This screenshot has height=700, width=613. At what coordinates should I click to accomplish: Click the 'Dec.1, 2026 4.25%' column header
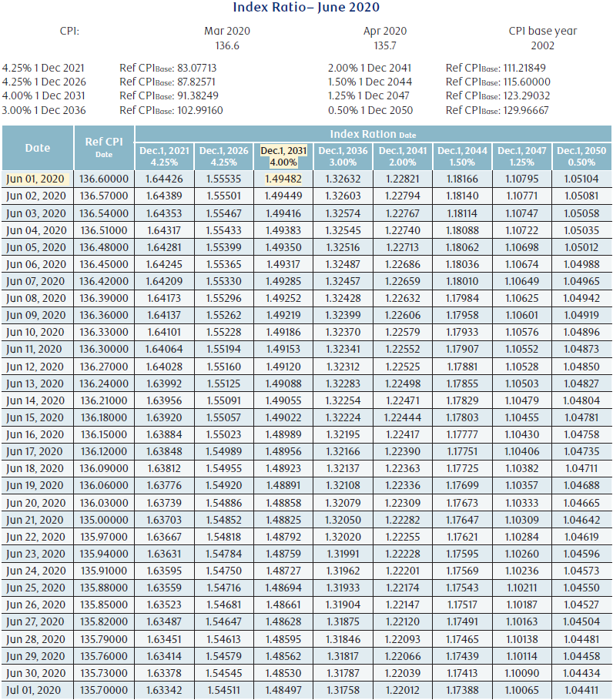[223, 156]
